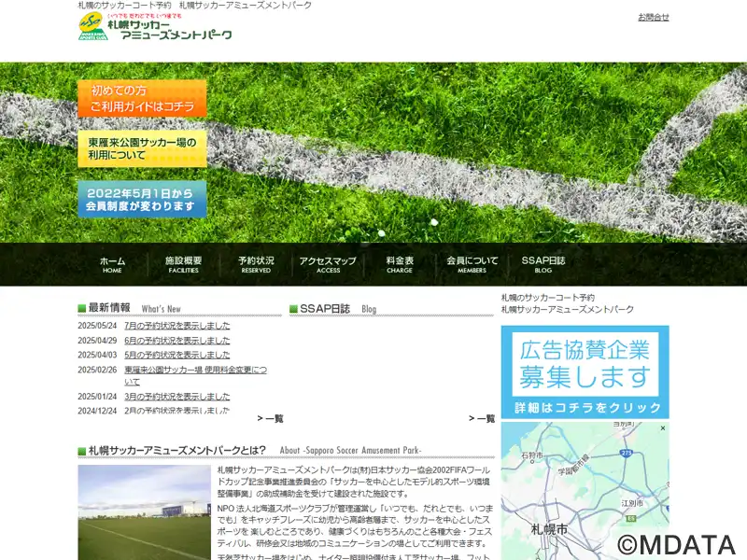747x560 pixels.
Task: Open 施設概要 FACILITIES menu item
Action: pos(183,264)
